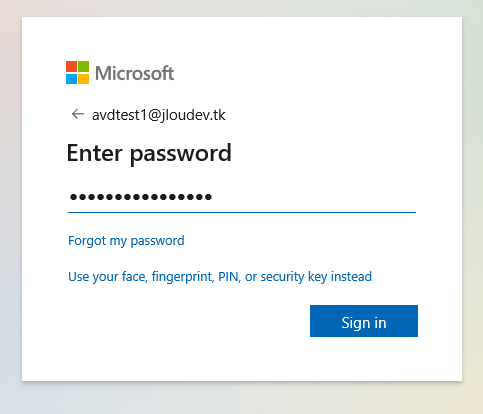483x414 pixels.
Task: Select the masked password dots
Action: click(x=141, y=197)
